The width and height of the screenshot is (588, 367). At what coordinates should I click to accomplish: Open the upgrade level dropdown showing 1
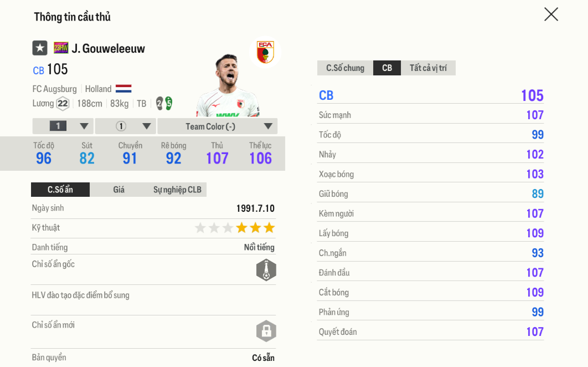coord(63,126)
